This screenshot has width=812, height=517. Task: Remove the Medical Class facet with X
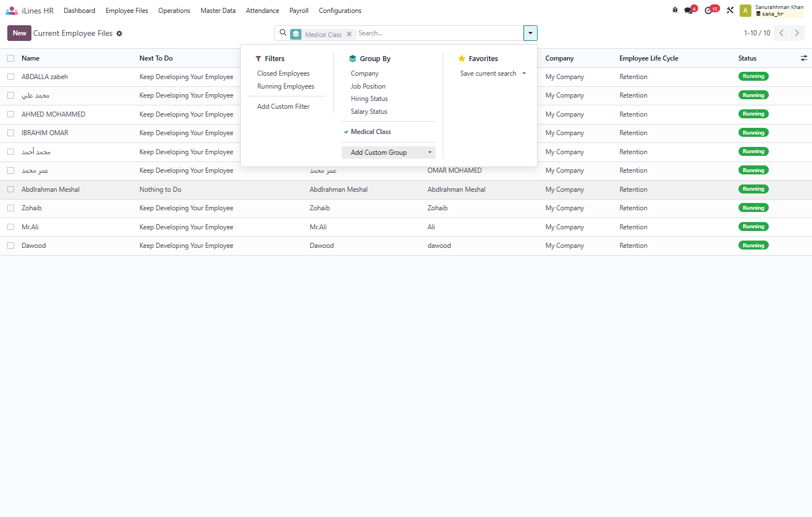click(x=349, y=34)
